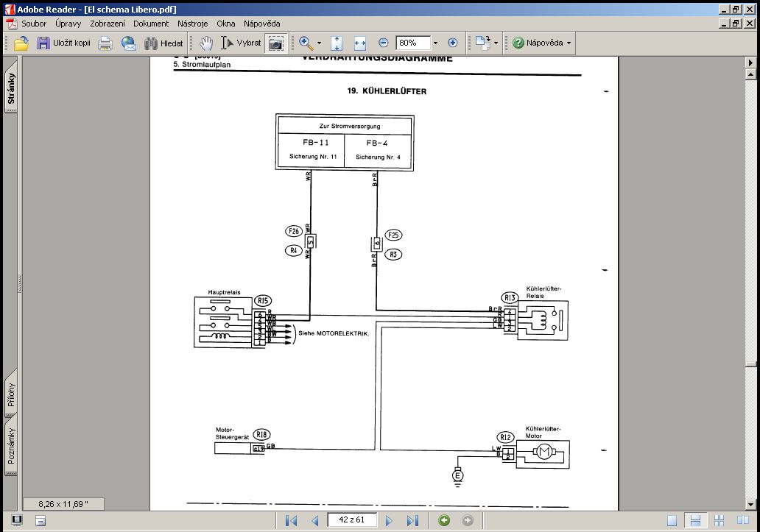
Task: Switch to facing pages layout
Action: pos(743,521)
